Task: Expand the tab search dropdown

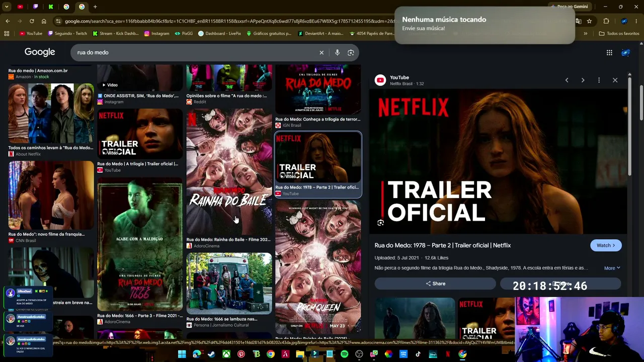Action: pyautogui.click(x=7, y=7)
